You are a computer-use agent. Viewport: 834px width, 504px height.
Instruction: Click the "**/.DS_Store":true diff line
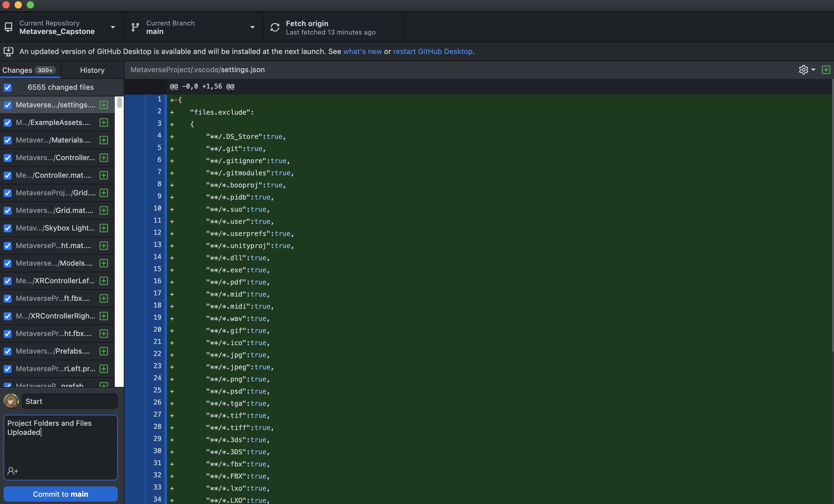(x=500, y=137)
